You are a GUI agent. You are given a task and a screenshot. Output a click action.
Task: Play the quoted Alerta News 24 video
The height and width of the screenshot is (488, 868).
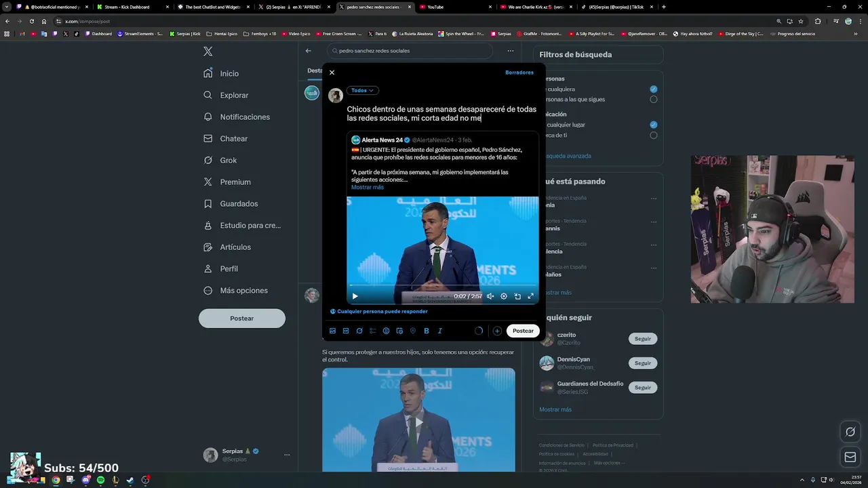(x=355, y=296)
